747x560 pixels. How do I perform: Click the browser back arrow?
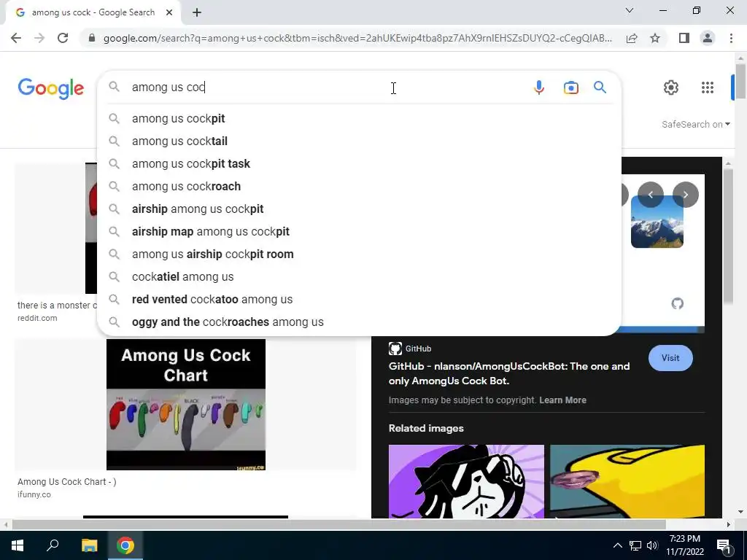16,38
